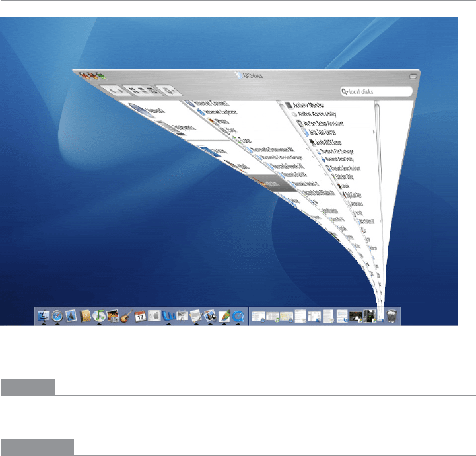Open System Preferences Apple icon in Dock
This screenshot has height=456, width=476.
[154, 316]
